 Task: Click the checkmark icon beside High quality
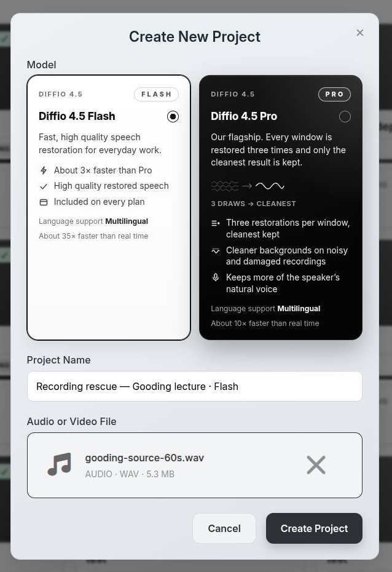tap(44, 186)
